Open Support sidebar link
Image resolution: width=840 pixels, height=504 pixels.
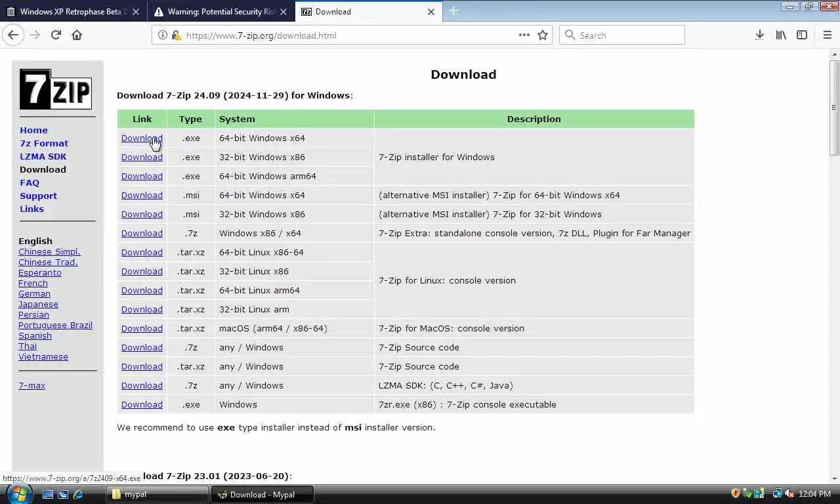(38, 196)
